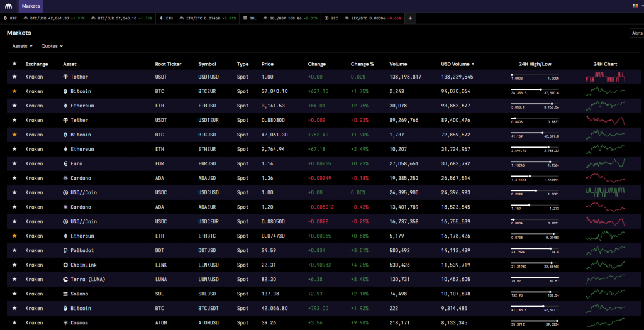Image resolution: width=644 pixels, height=330 pixels.
Task: Select the ETH/BTC ticker in top bar
Action: pos(208,18)
